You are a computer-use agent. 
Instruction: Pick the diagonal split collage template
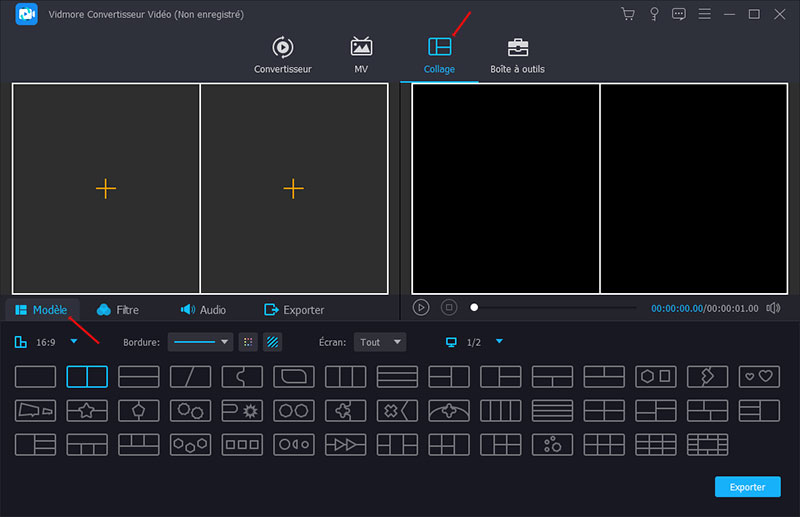click(x=190, y=377)
